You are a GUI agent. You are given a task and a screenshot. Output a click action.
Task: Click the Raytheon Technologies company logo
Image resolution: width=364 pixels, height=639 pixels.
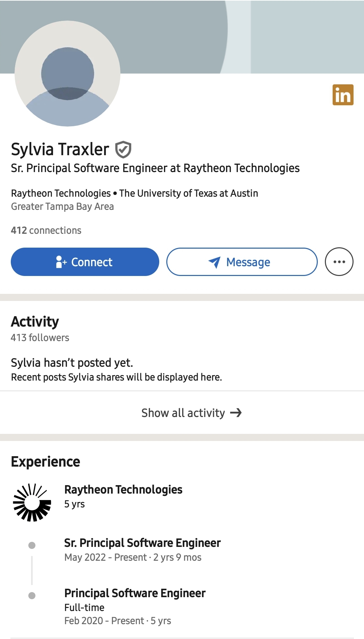(x=32, y=502)
